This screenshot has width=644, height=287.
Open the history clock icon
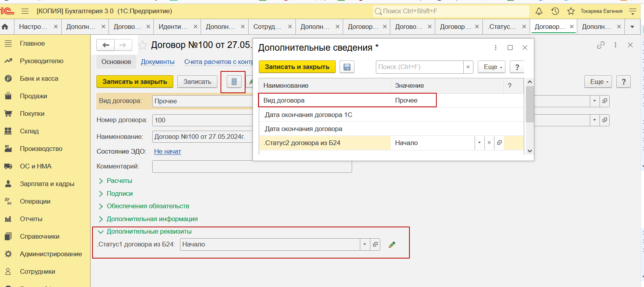click(555, 11)
